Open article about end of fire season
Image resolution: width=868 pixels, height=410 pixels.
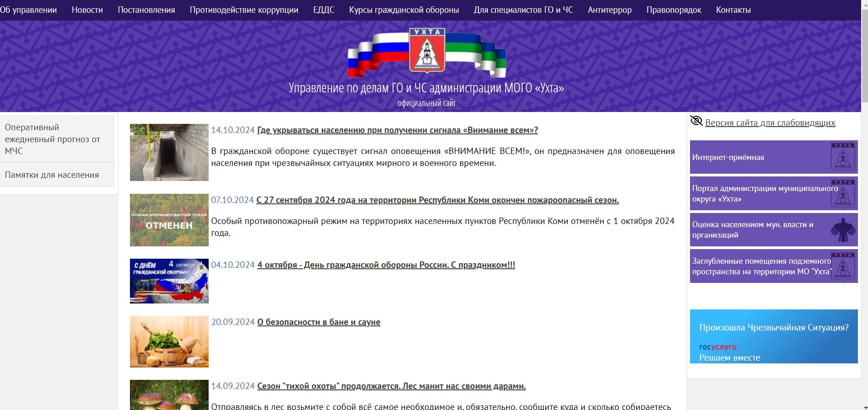[x=437, y=200]
